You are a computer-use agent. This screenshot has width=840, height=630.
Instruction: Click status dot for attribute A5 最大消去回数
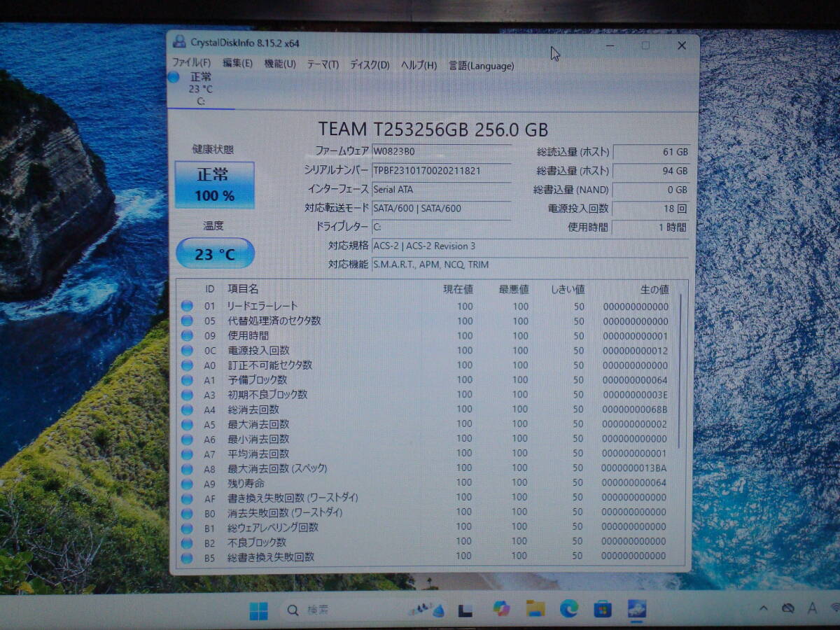187,424
